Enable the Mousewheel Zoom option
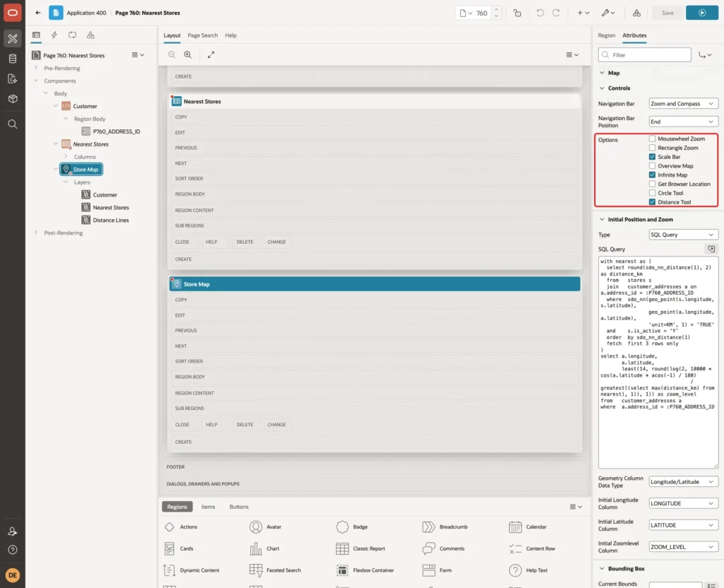The image size is (724, 588). coord(652,139)
